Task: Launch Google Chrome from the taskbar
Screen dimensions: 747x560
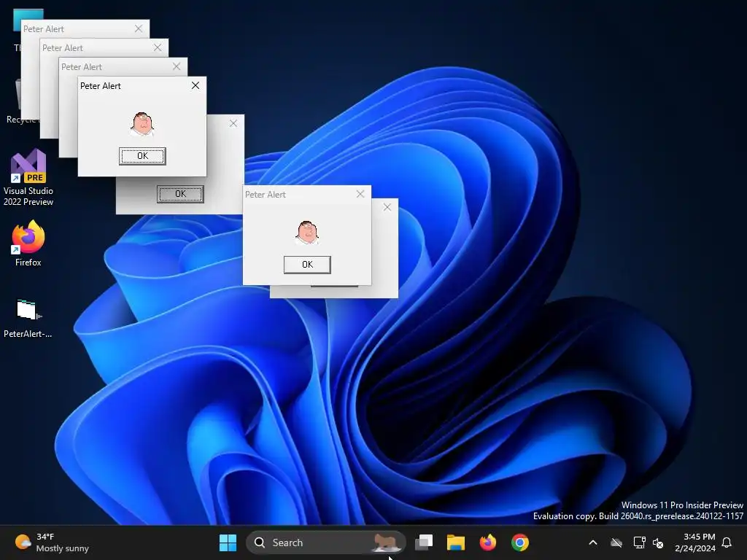Action: [x=519, y=542]
